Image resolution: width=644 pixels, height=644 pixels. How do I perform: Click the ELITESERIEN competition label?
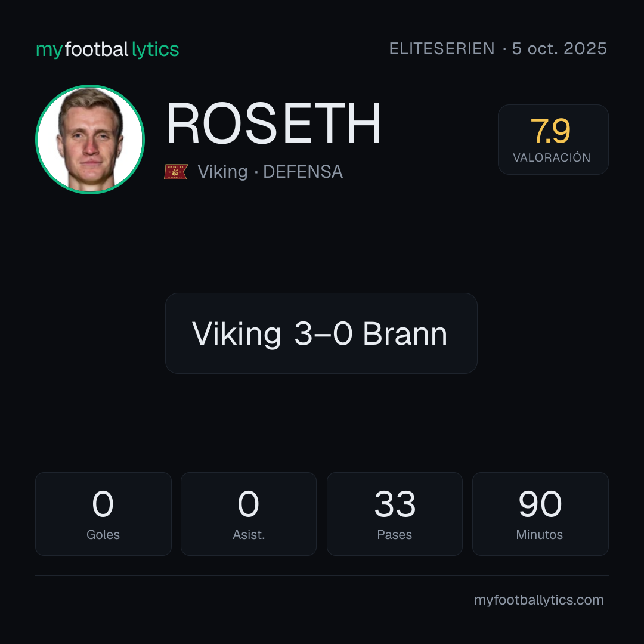tap(442, 49)
